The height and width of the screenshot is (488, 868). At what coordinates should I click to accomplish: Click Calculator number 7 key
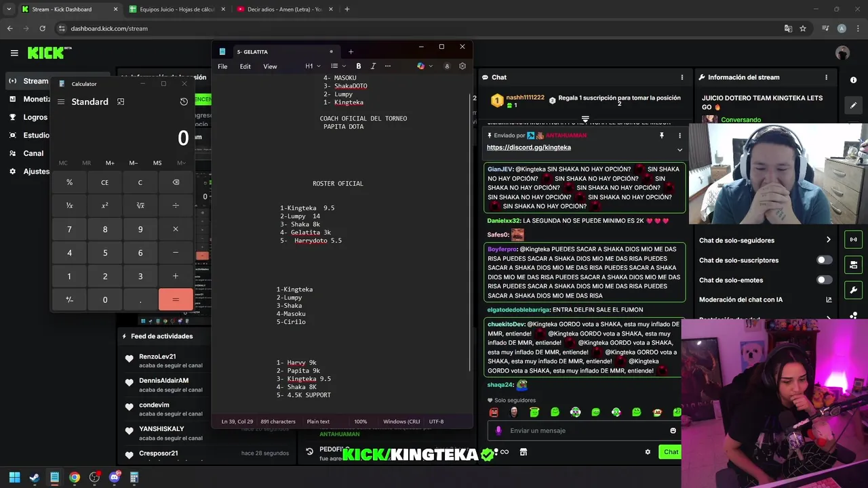pyautogui.click(x=69, y=229)
